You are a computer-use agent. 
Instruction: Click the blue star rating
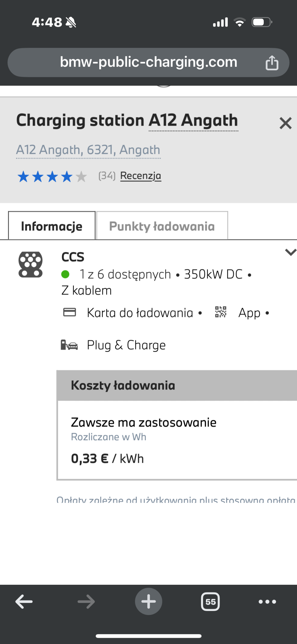click(52, 177)
